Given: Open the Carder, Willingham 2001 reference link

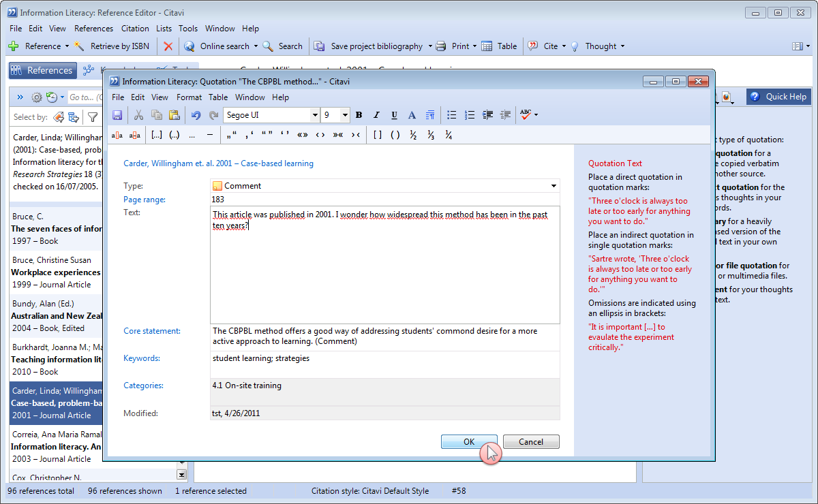Looking at the screenshot, I should [x=218, y=163].
